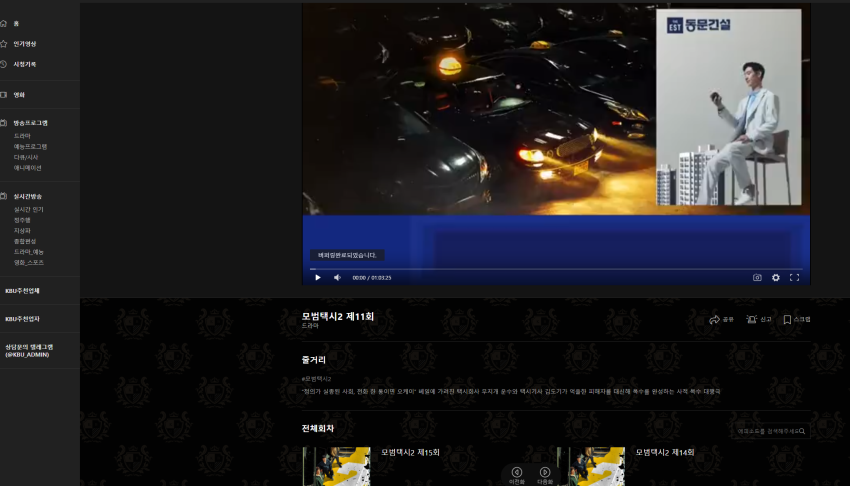This screenshot has width=850, height=486.
Task: Open 상담문의 텔레그램 @KBU_ADMIN link
Action: (x=29, y=351)
